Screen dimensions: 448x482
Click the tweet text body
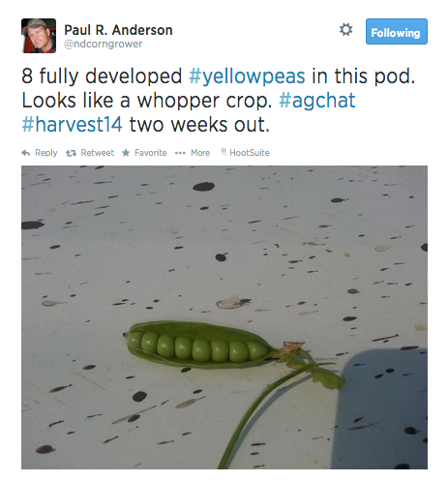coord(218,101)
